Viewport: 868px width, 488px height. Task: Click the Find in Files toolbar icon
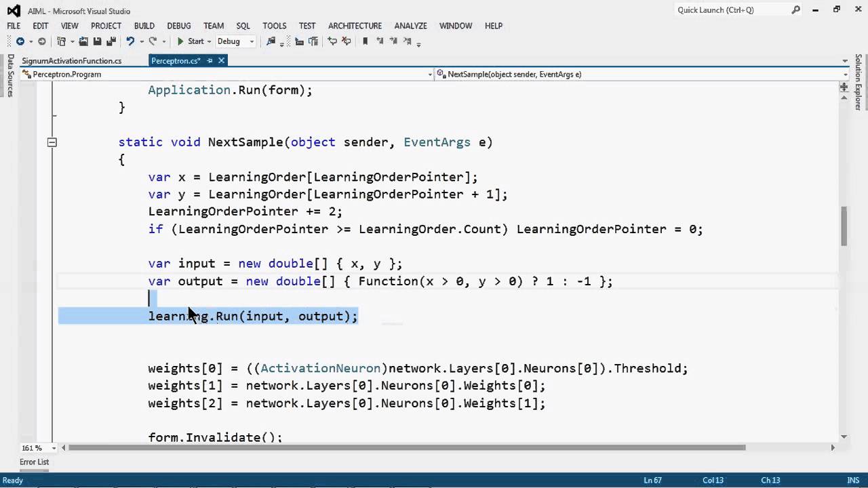(x=271, y=41)
